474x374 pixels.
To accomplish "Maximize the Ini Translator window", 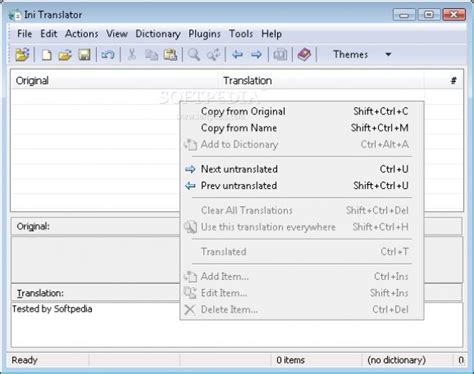I will pos(429,15).
